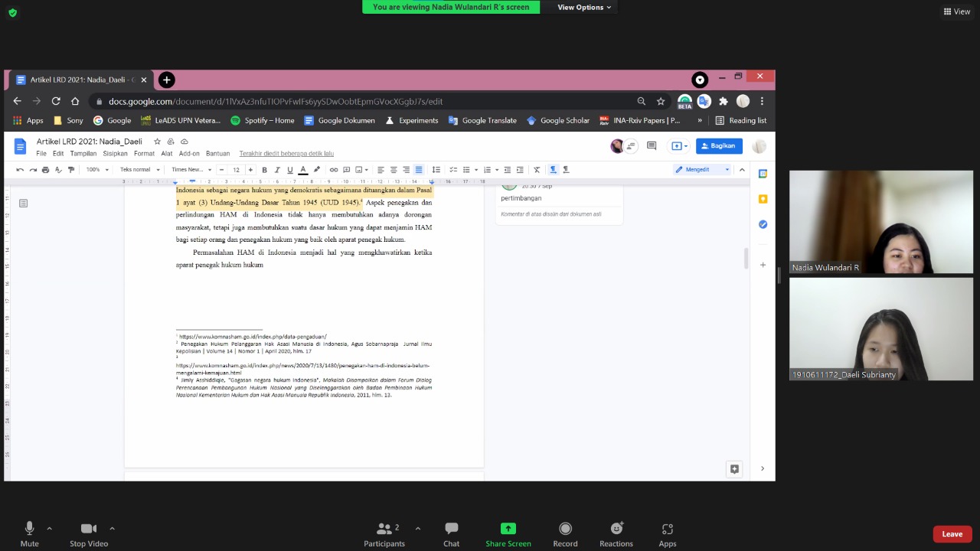
Task: Open the Sisipkan menu
Action: pyautogui.click(x=115, y=154)
